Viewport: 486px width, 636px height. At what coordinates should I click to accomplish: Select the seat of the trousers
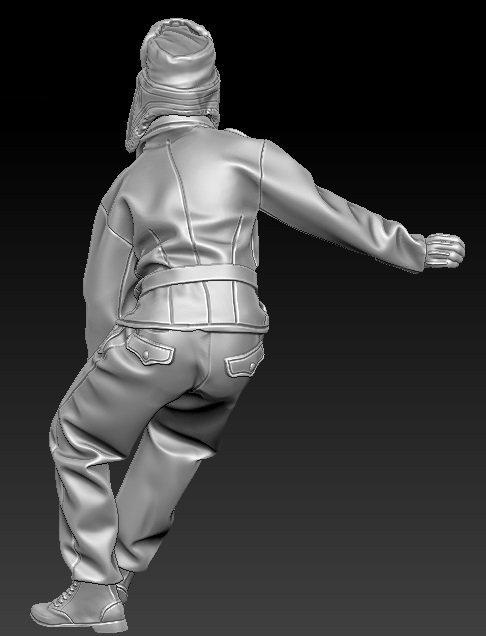coord(201,365)
